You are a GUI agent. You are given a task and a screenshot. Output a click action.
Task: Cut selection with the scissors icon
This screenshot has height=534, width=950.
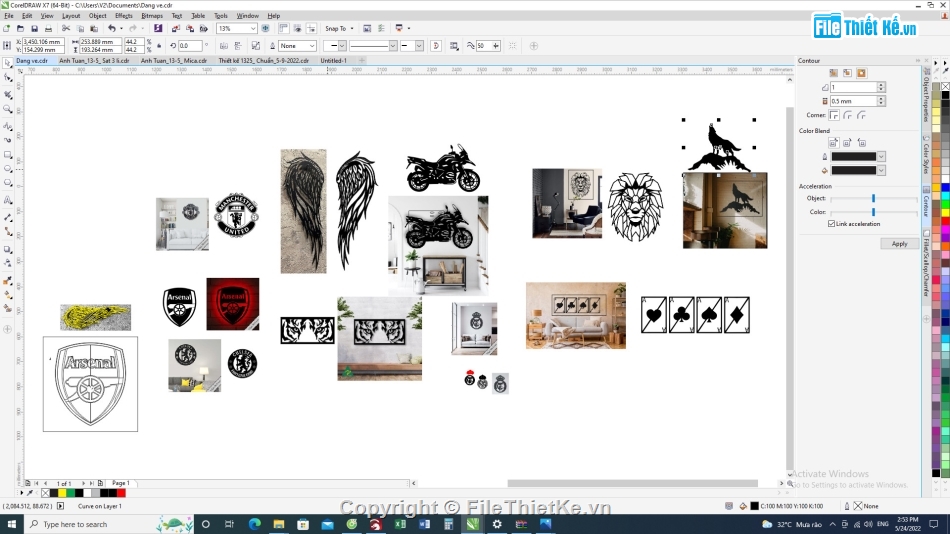coord(66,28)
